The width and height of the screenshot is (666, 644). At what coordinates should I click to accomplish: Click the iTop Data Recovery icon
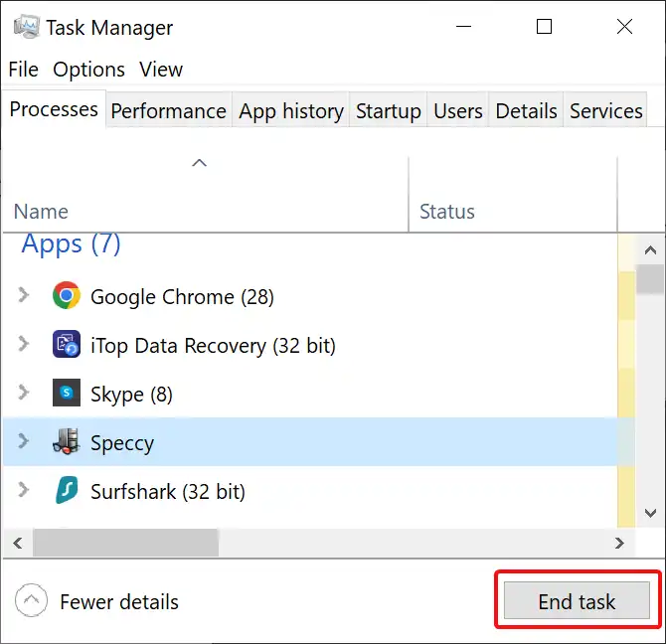point(67,344)
